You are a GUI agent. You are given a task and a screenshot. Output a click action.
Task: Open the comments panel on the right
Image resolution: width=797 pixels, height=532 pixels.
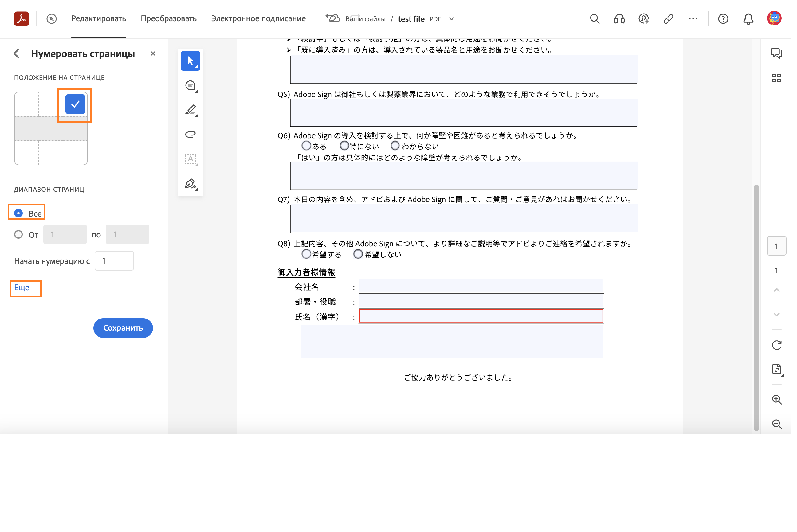click(x=776, y=53)
